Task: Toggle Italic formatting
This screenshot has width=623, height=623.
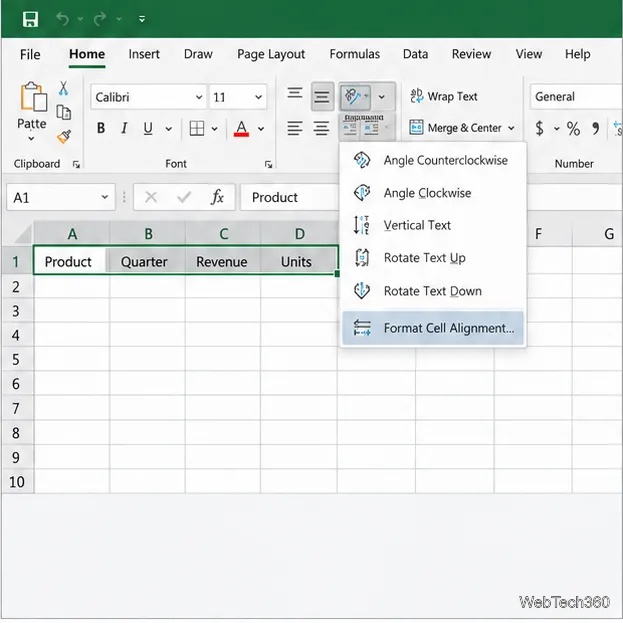Action: pyautogui.click(x=124, y=128)
